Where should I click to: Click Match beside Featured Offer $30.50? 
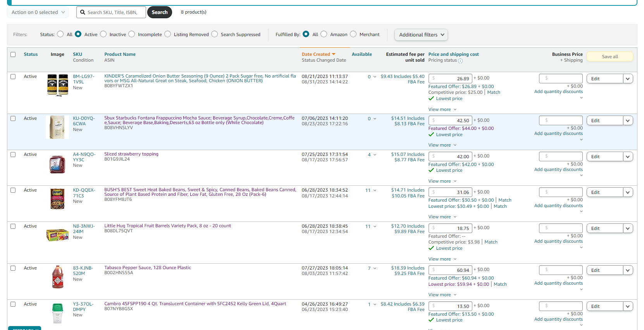click(505, 200)
